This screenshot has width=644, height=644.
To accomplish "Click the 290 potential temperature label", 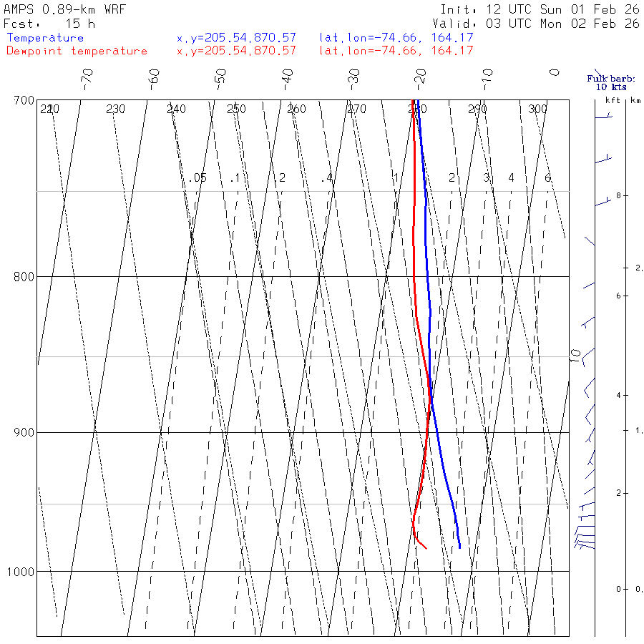I will (477, 109).
